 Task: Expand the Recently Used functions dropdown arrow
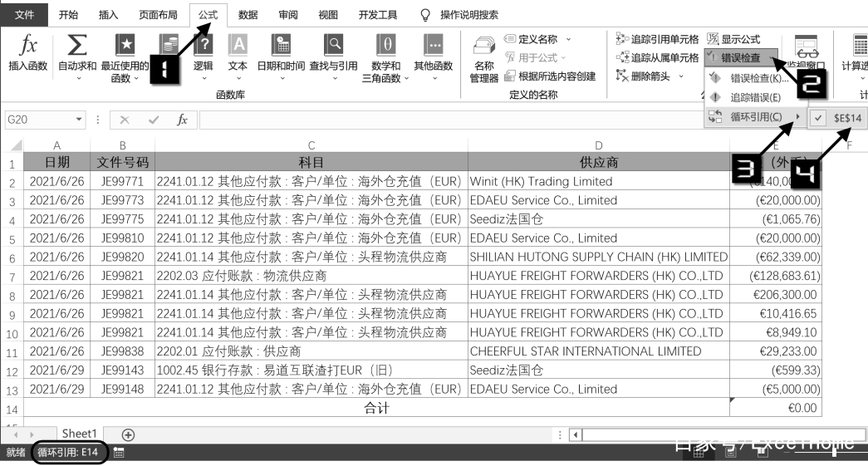(x=136, y=79)
